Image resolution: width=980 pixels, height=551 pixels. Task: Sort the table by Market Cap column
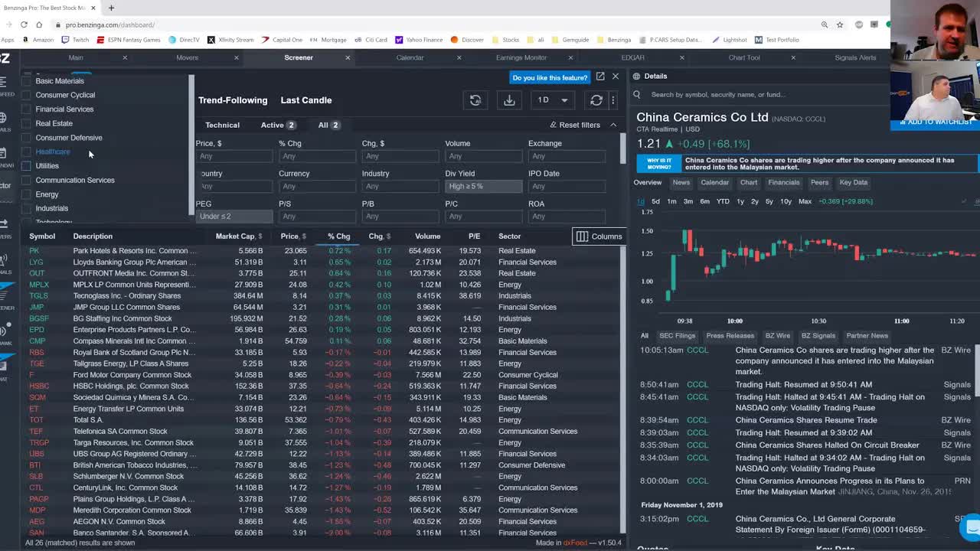pos(238,236)
